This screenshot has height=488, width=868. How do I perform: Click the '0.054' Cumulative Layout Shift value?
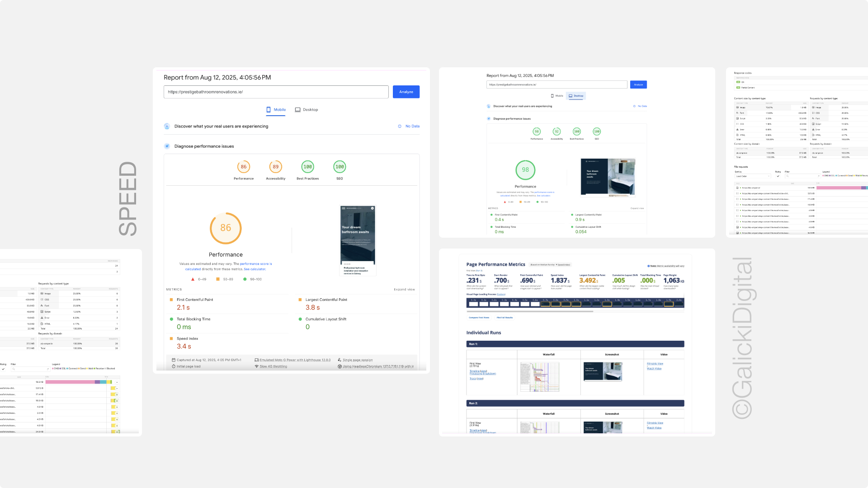click(581, 232)
